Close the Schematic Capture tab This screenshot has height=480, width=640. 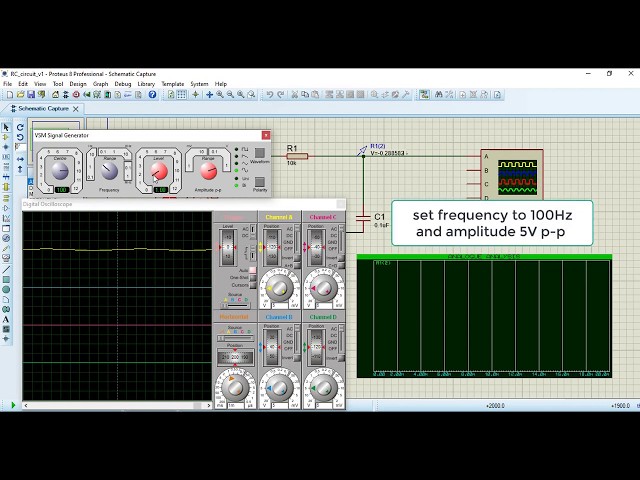click(x=76, y=109)
